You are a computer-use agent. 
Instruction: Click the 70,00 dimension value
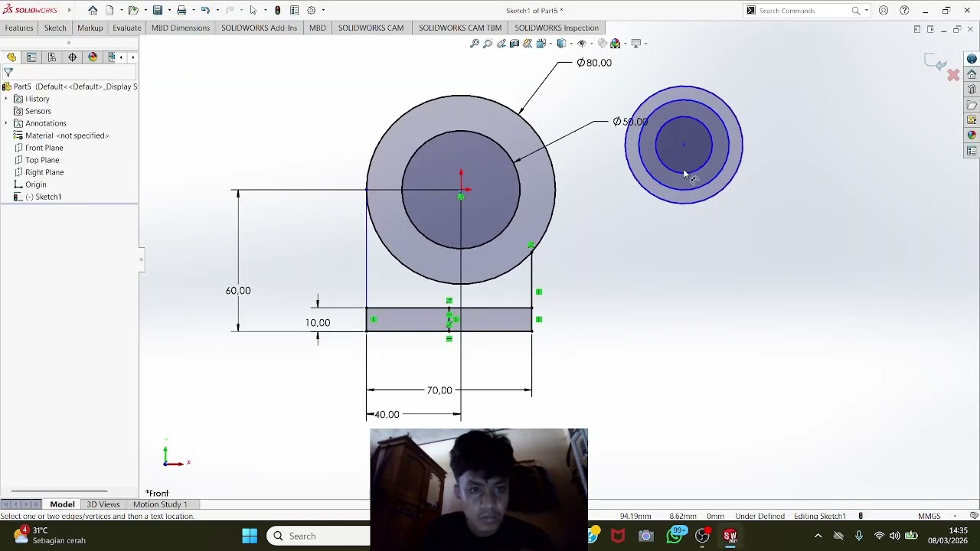pos(439,390)
